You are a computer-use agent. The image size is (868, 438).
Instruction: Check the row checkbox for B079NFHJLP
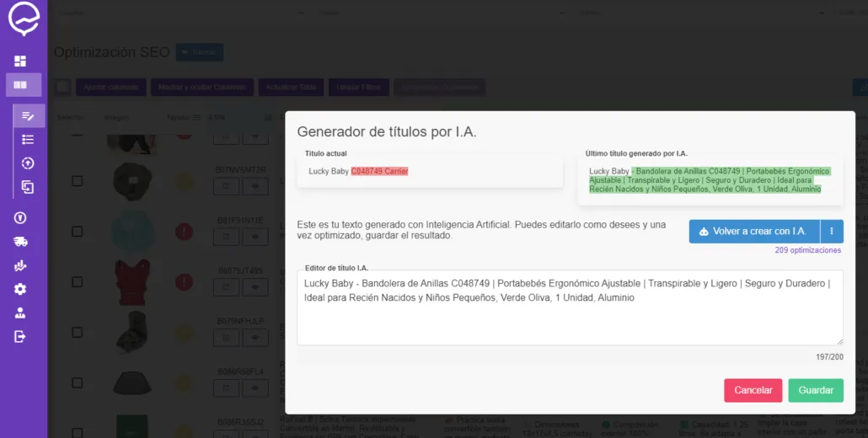click(x=77, y=332)
